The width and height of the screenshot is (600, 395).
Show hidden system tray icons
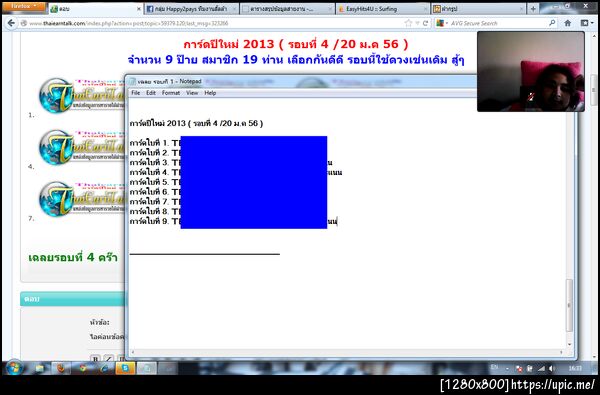coord(507,369)
